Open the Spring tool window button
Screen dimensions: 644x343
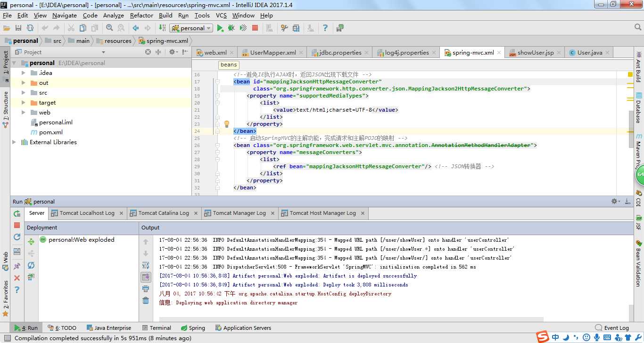[193, 328]
